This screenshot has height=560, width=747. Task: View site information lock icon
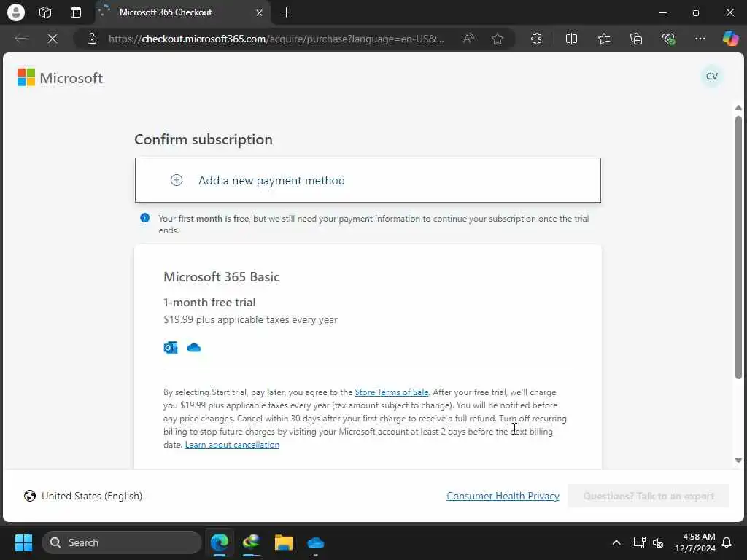point(92,39)
